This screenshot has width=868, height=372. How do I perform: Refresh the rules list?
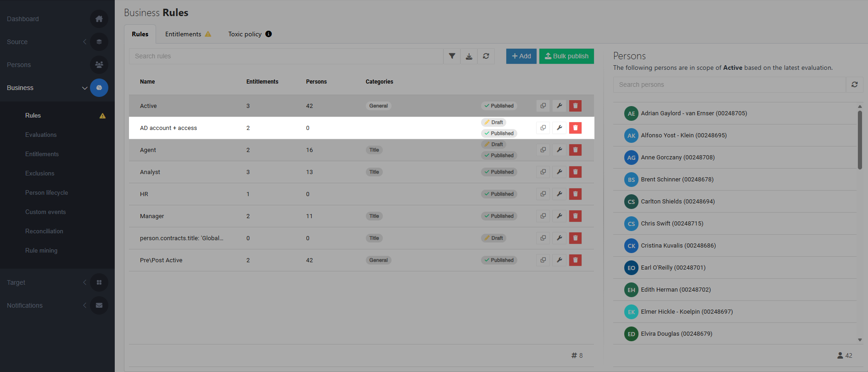coord(486,56)
